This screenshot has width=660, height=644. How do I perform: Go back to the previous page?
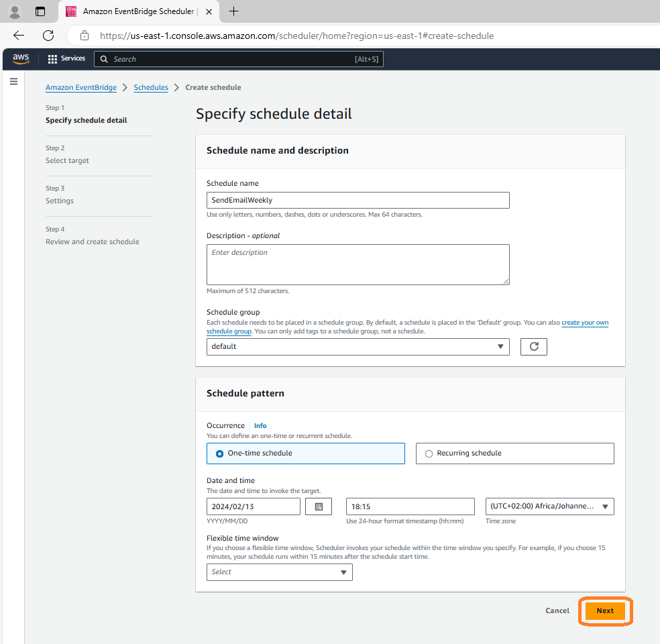(19, 36)
